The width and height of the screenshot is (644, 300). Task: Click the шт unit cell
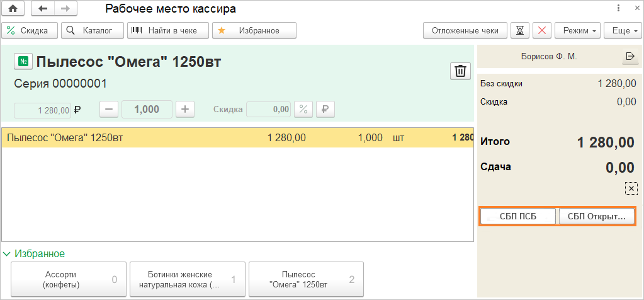tap(398, 138)
